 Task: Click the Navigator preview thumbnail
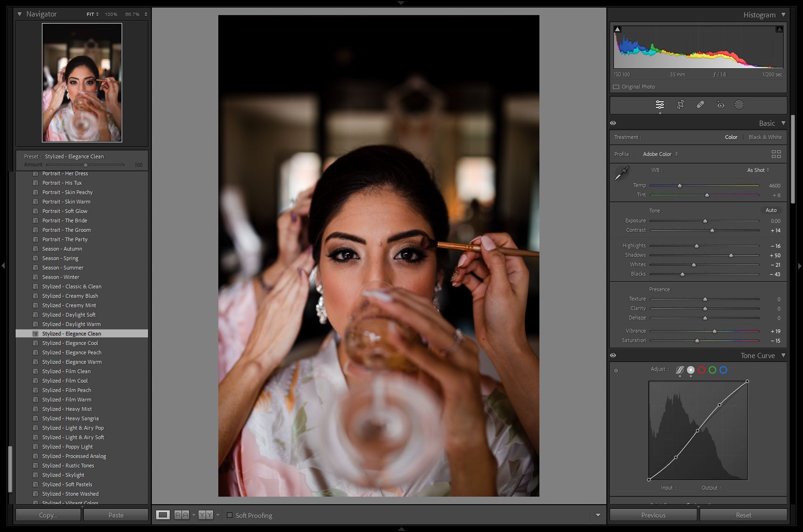pos(82,82)
